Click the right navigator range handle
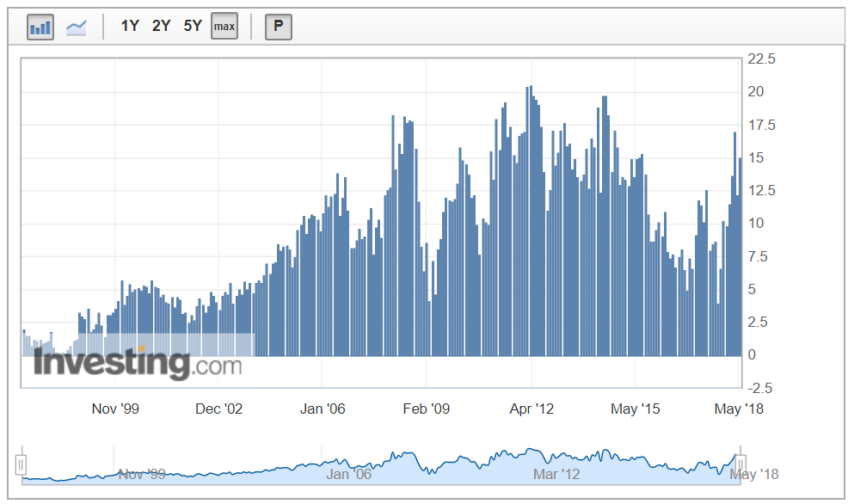848x504 pixels. (x=740, y=465)
